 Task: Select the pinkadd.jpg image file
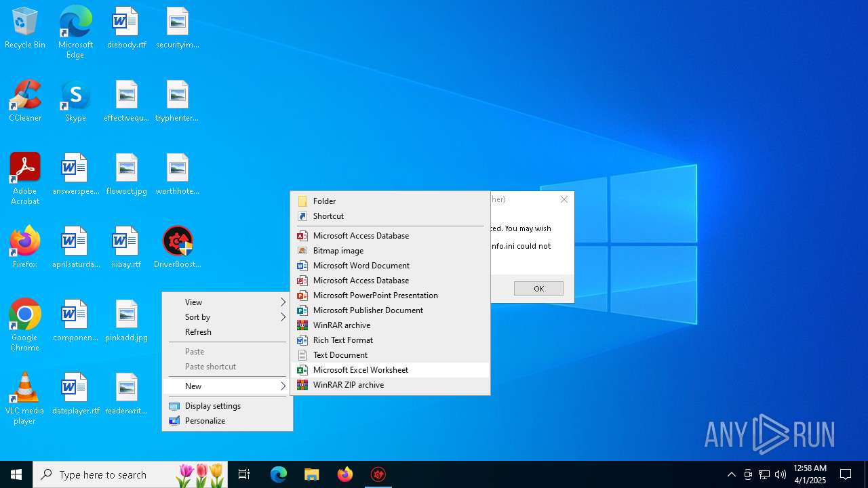tap(126, 321)
